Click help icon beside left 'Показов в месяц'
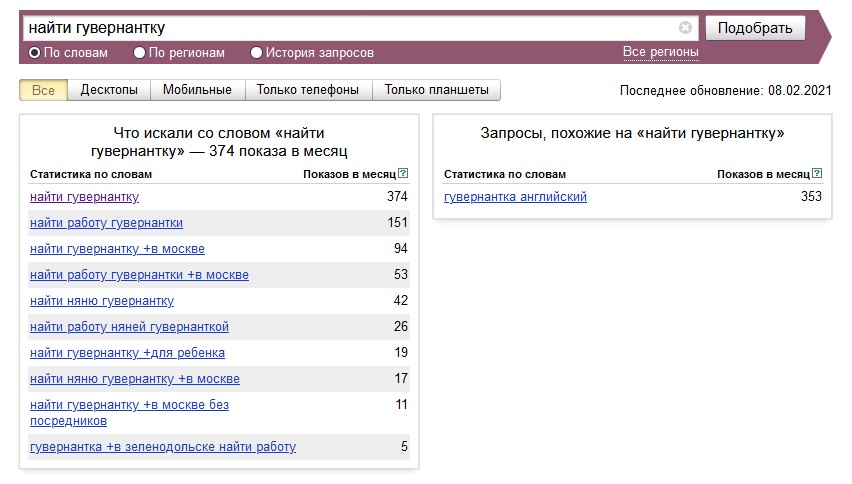Screen dimensions: 852x484 pyautogui.click(x=403, y=174)
